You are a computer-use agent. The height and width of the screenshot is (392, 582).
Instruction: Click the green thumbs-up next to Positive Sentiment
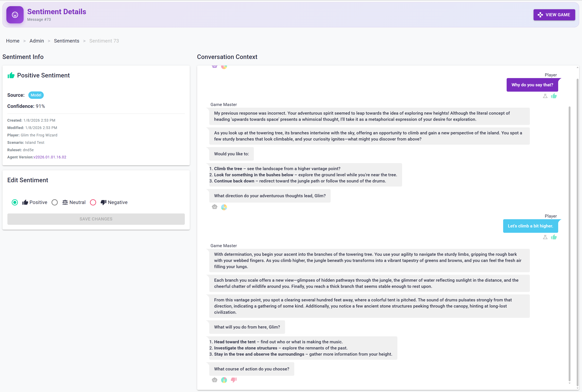pyautogui.click(x=11, y=75)
